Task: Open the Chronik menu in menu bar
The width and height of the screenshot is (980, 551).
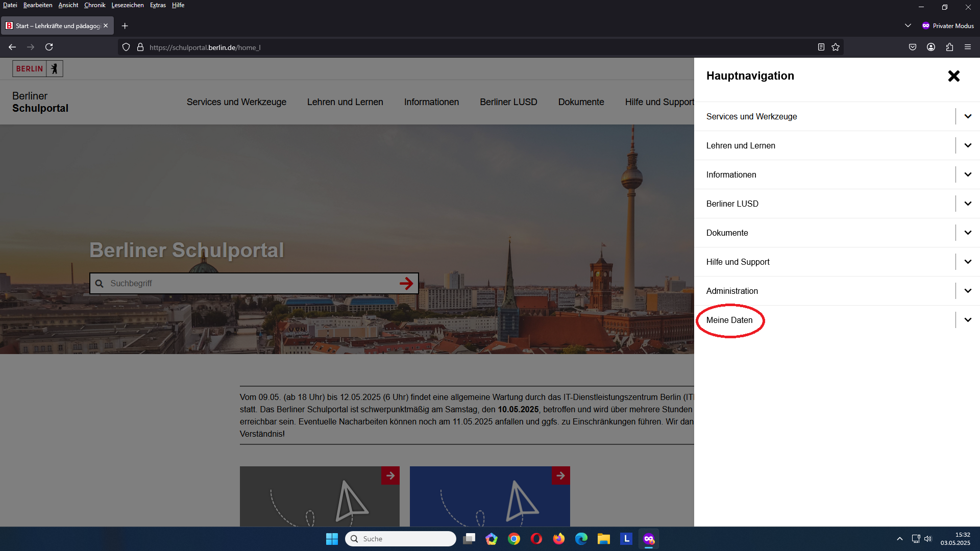Action: point(94,5)
